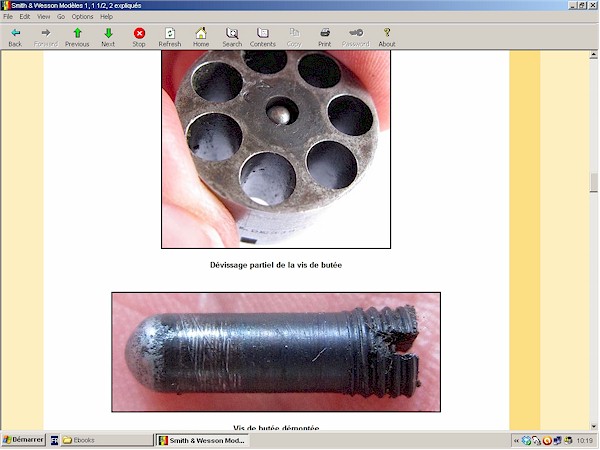Click the vertical scrollbar thumb
The width and height of the screenshot is (600, 450).
[x=594, y=183]
